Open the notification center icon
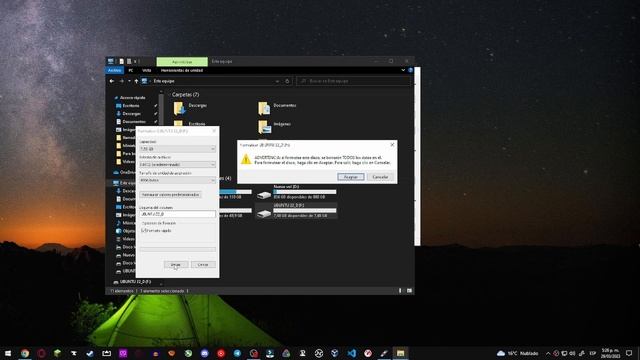The width and height of the screenshot is (640, 360). pos(629,353)
